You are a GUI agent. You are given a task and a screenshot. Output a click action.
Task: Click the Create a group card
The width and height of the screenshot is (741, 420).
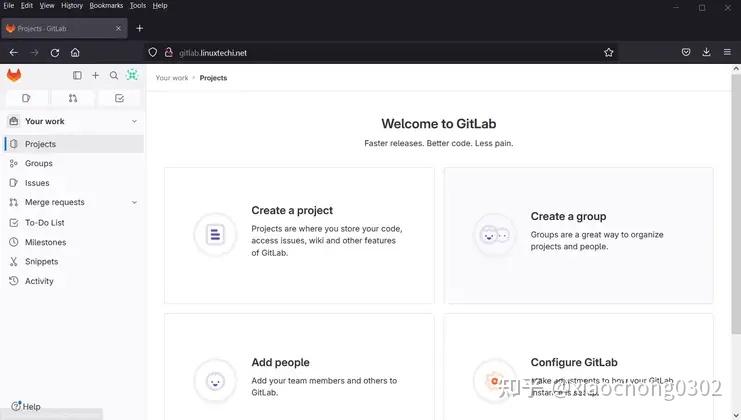(x=578, y=235)
